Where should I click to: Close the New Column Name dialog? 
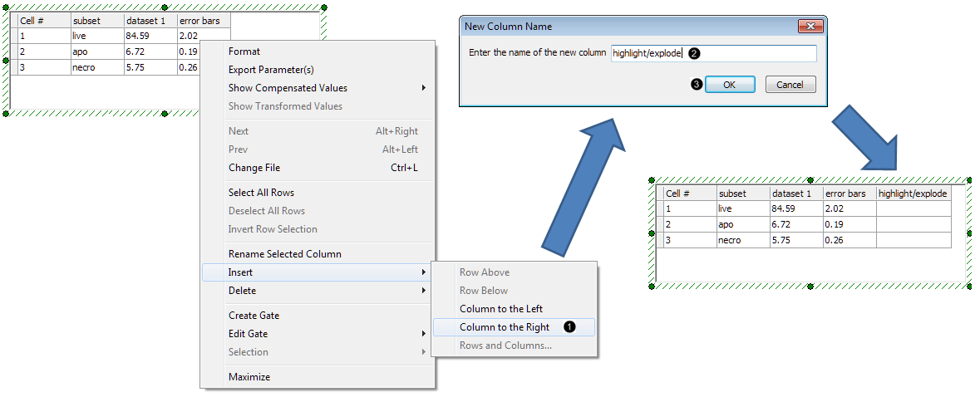pyautogui.click(x=805, y=27)
